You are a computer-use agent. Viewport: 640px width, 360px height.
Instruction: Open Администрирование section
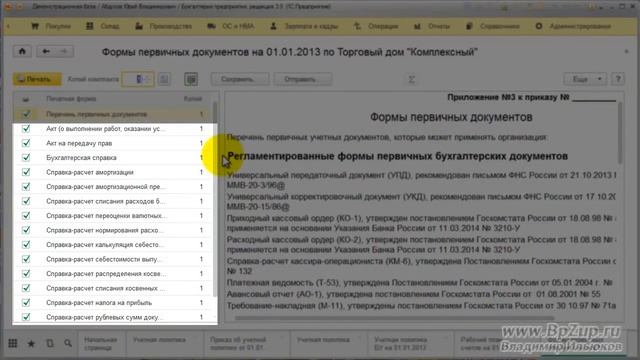coord(573,27)
